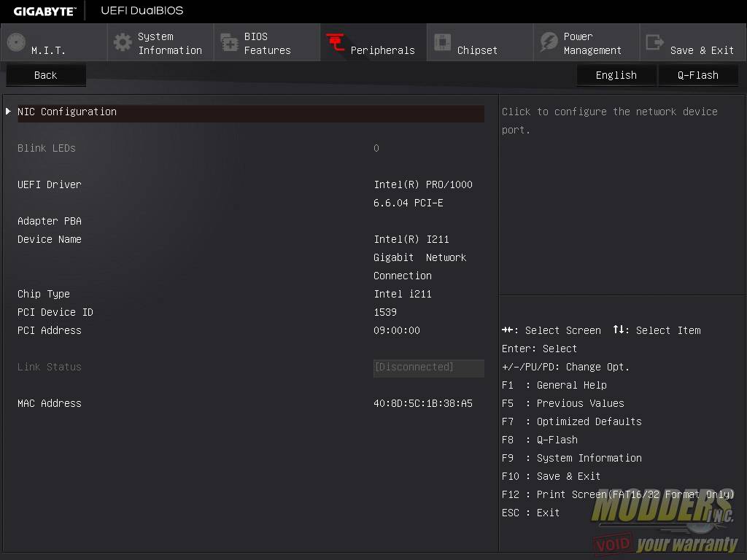Viewport: 747px width, 560px height.
Task: Click the MAC value 40:8D:5C:1B:38:A5
Action: point(423,403)
